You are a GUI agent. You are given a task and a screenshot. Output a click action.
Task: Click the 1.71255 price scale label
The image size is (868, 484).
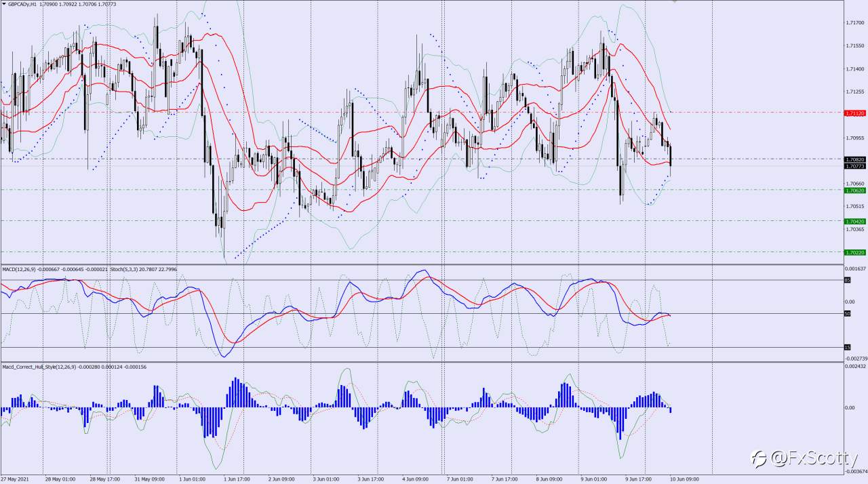coord(854,92)
